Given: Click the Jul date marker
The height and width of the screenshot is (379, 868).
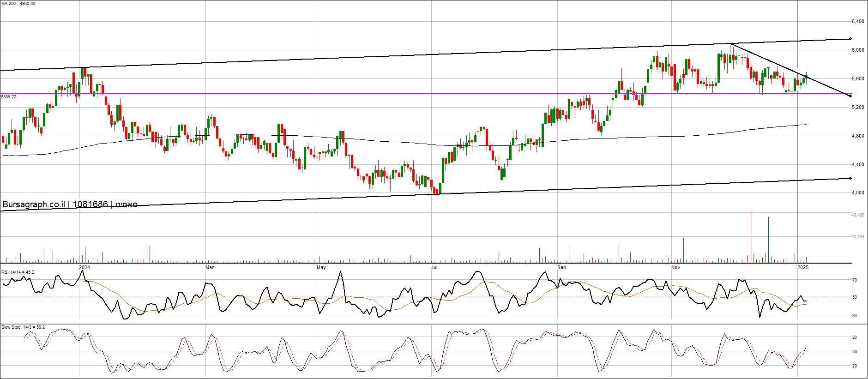Looking at the screenshot, I should 434,267.
